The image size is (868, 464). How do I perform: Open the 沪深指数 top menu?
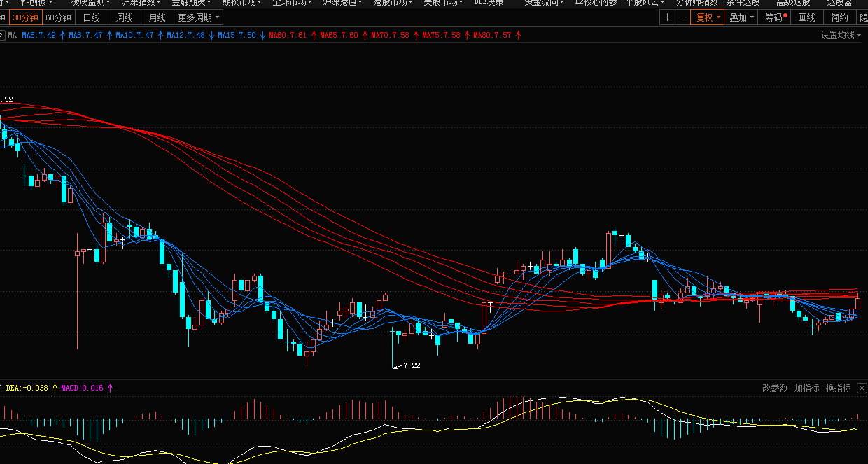click(x=141, y=3)
